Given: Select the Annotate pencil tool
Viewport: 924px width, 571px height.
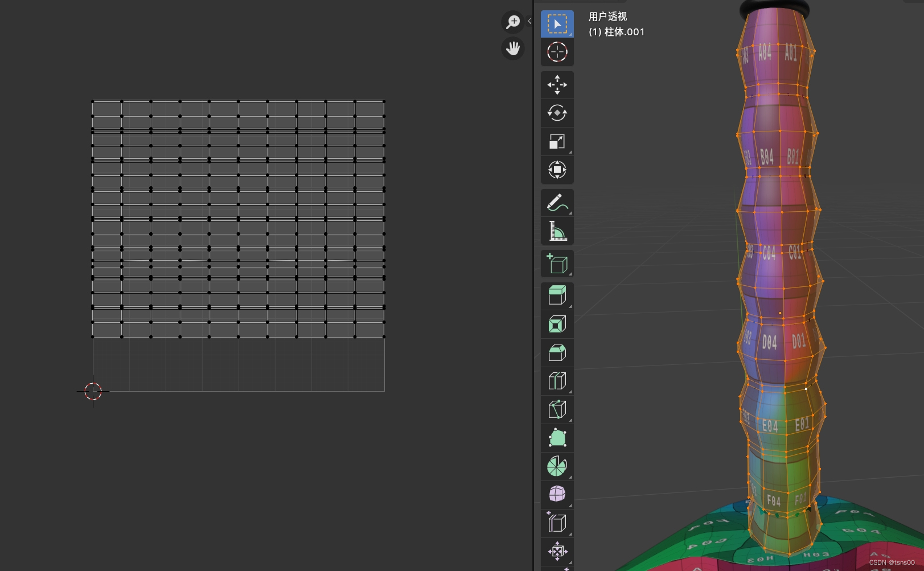Looking at the screenshot, I should tap(557, 203).
